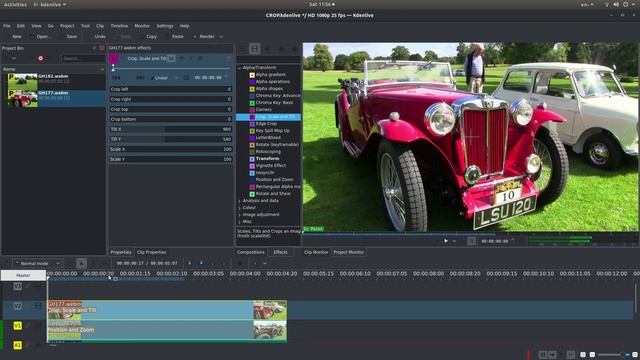This screenshot has height=360, width=640.
Task: Toggle the checkbox next to Crop, Scale and Tilt title
Action: click(171, 59)
